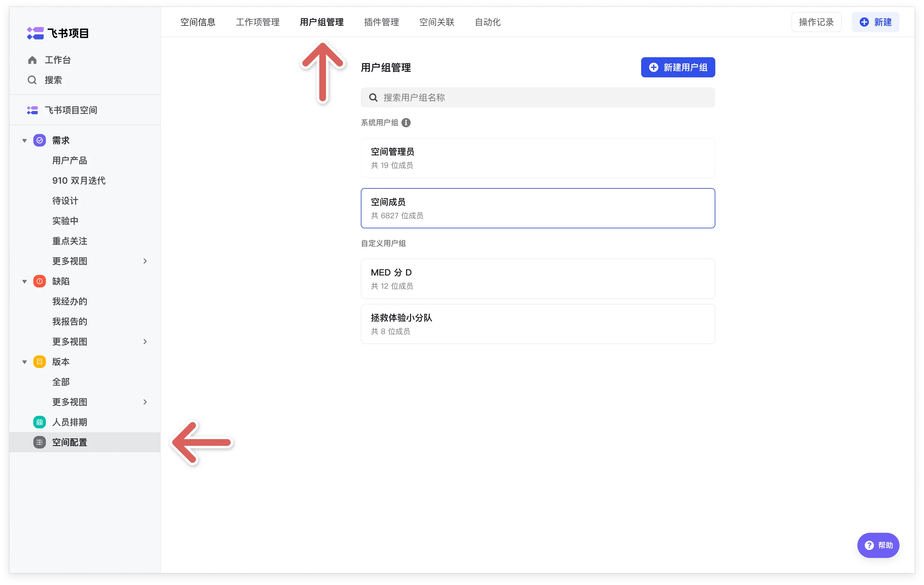Click the search icon in 搜索用户组名称 field
Screen dimensions: 924x585
[x=373, y=97]
